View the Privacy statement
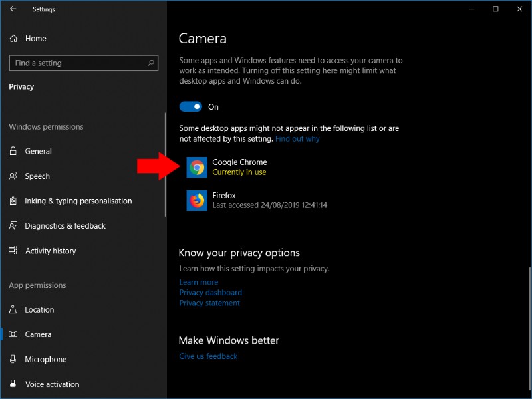 (209, 303)
